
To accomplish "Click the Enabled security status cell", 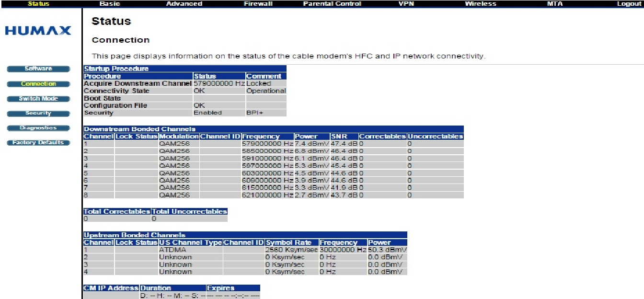I will coord(219,113).
